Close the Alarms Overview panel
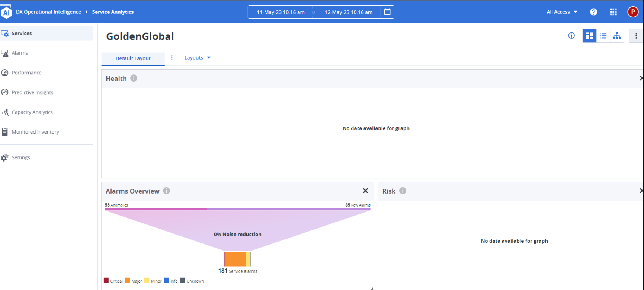Viewport: 644px width, 290px height. (365, 191)
